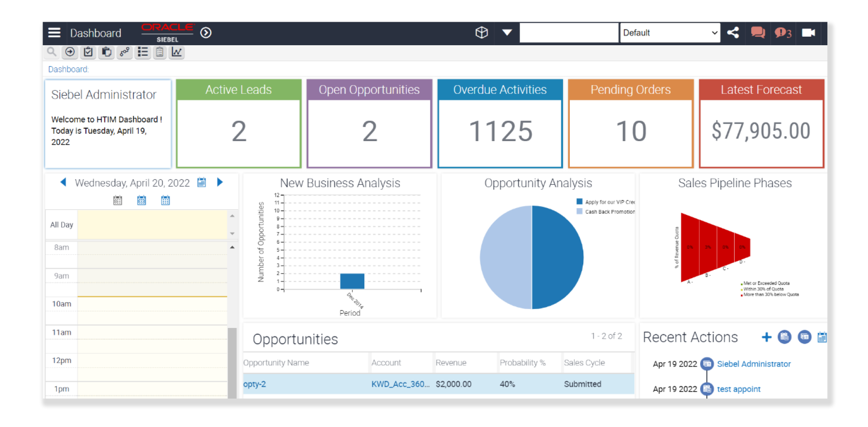Open the reports chart icon in toolbar

tap(176, 52)
